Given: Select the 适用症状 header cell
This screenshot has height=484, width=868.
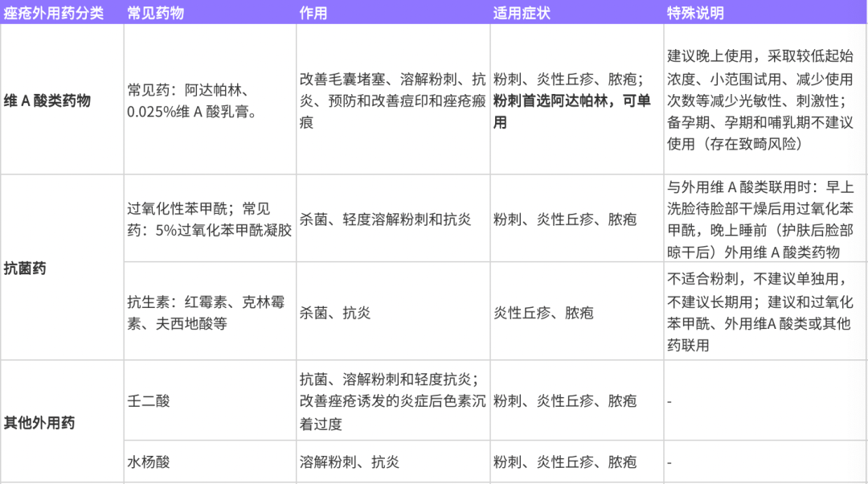Looking at the screenshot, I should [x=524, y=14].
